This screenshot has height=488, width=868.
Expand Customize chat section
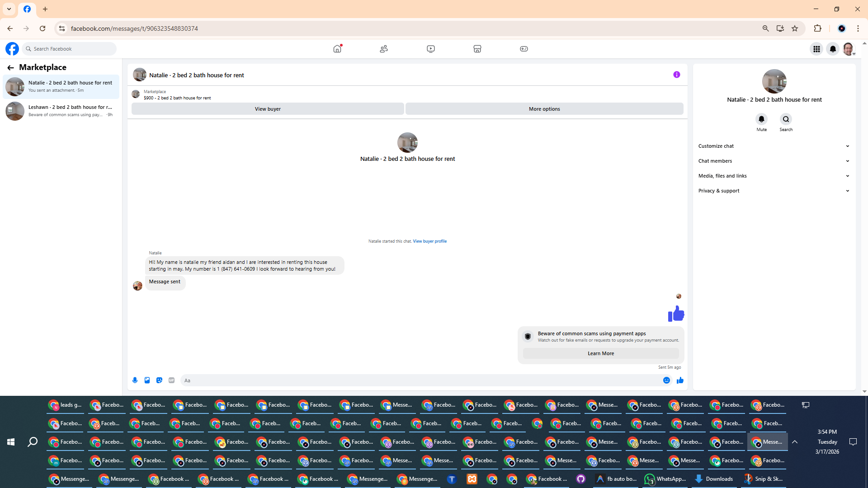point(774,146)
